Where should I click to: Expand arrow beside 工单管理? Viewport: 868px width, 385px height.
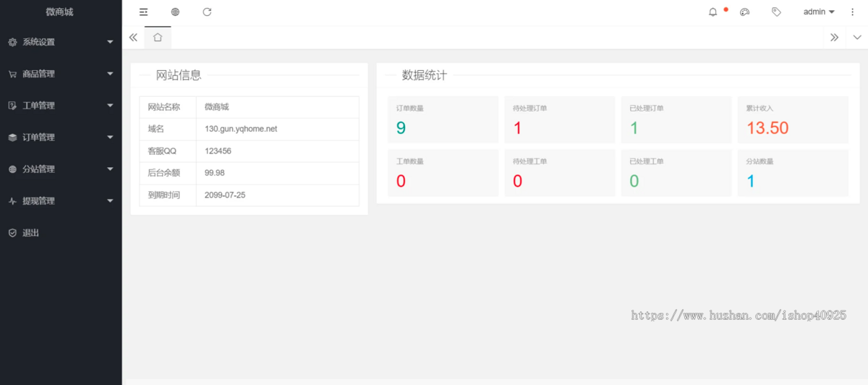110,106
